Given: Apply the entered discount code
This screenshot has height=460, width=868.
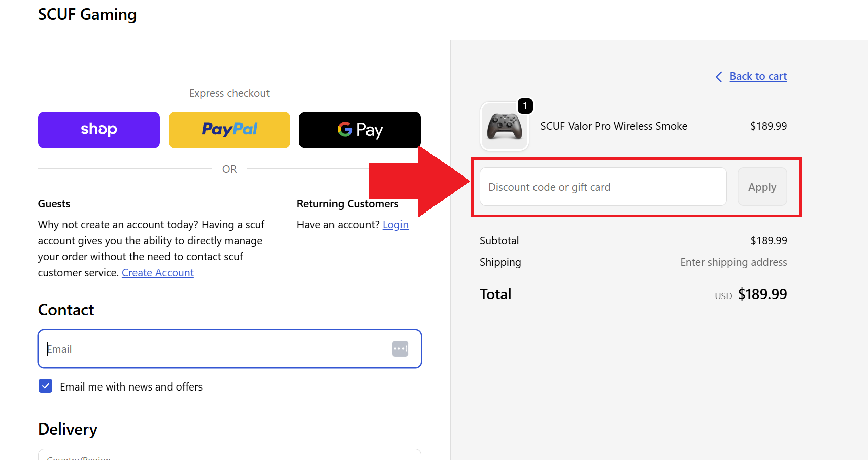Looking at the screenshot, I should (x=762, y=187).
